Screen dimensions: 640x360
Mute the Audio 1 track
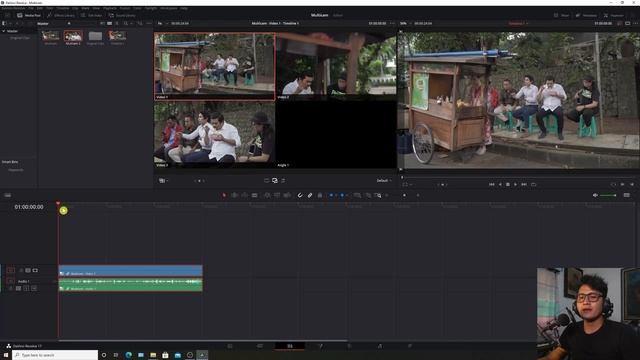(x=34, y=288)
